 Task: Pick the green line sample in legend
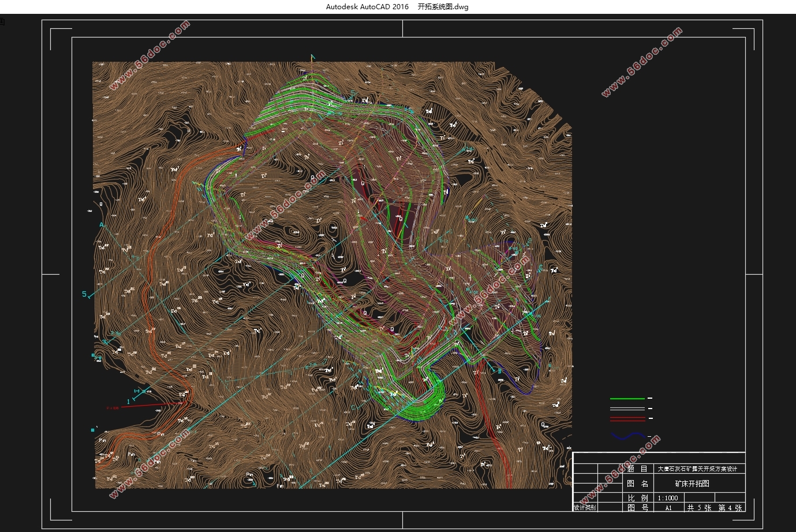tap(627, 398)
